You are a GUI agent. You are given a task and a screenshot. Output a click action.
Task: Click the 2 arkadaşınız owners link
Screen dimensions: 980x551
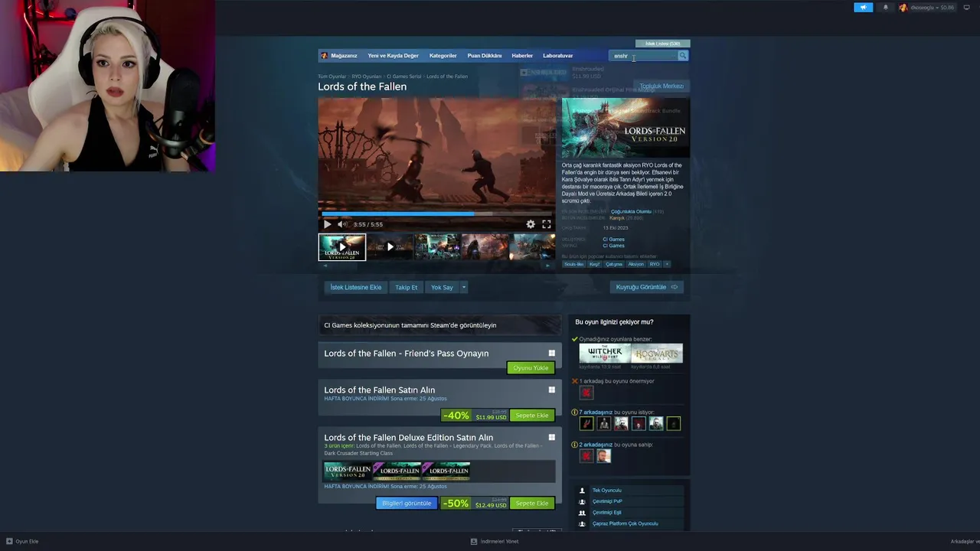tap(596, 445)
